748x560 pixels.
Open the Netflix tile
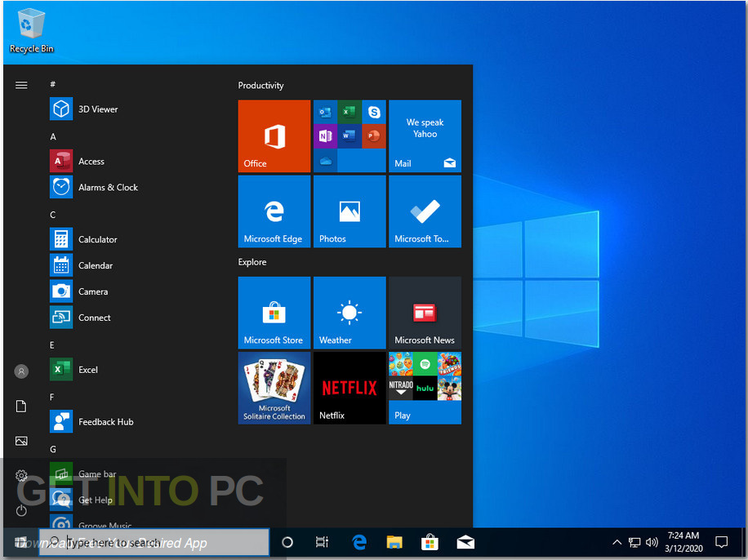coord(350,388)
